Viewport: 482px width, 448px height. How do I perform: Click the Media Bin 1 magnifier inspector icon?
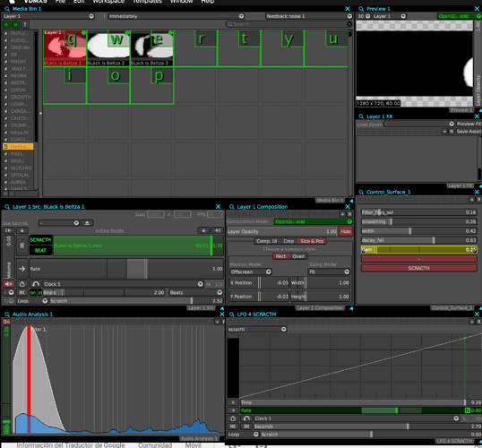pos(7,9)
